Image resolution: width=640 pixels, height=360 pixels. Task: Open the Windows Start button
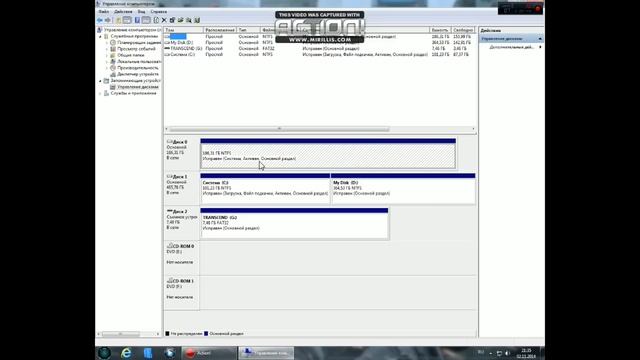(104, 353)
